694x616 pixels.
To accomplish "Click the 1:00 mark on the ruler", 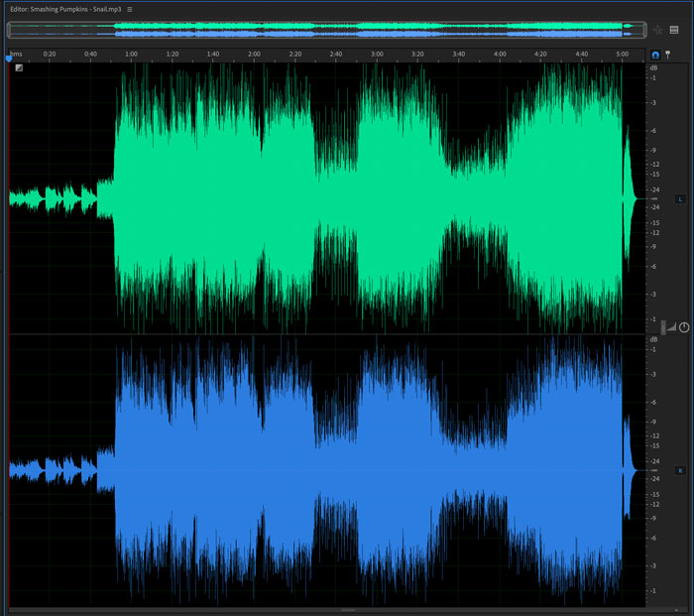I will (x=131, y=54).
